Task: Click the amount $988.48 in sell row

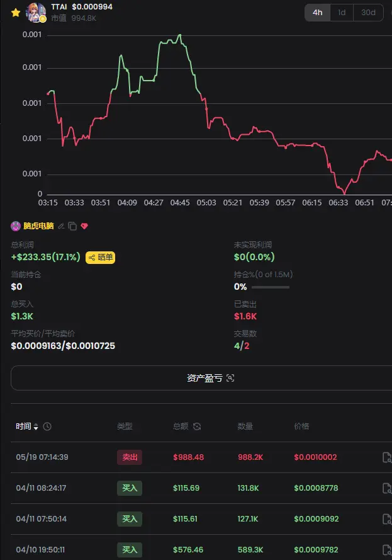Action: pos(188,457)
